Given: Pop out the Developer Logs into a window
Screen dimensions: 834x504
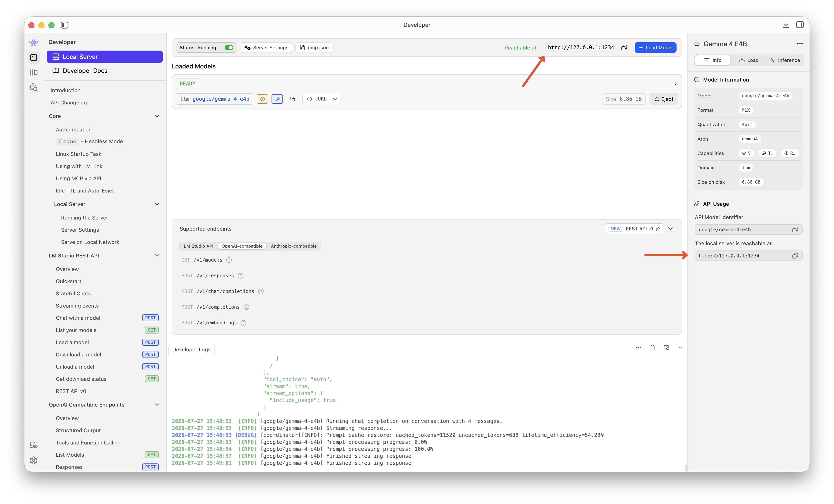Looking at the screenshot, I should 667,348.
